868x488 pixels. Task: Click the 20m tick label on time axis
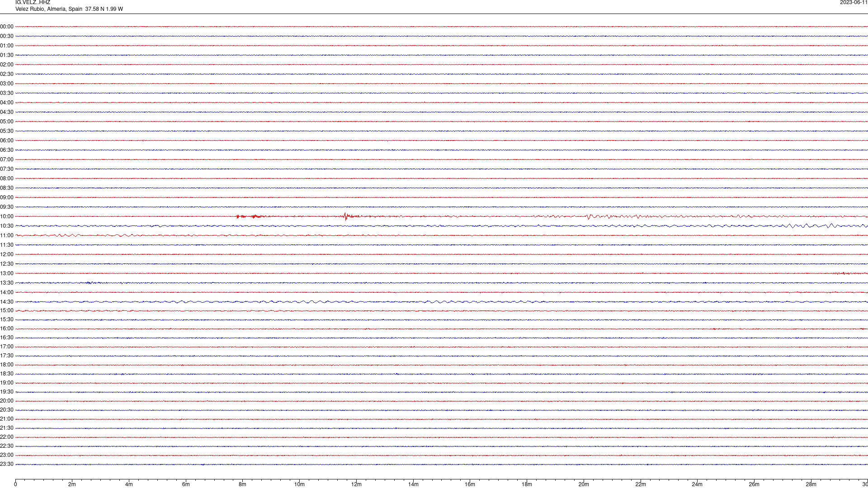pos(584,484)
